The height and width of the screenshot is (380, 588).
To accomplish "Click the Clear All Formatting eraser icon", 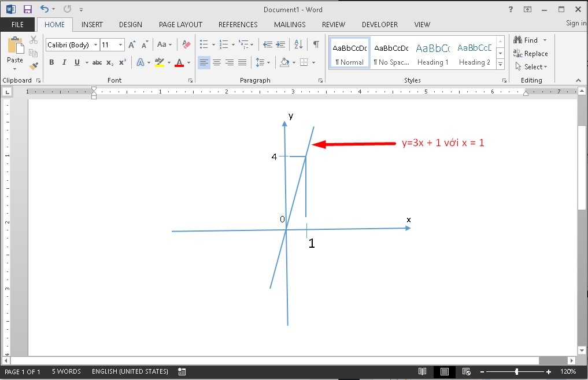I will pyautogui.click(x=186, y=44).
